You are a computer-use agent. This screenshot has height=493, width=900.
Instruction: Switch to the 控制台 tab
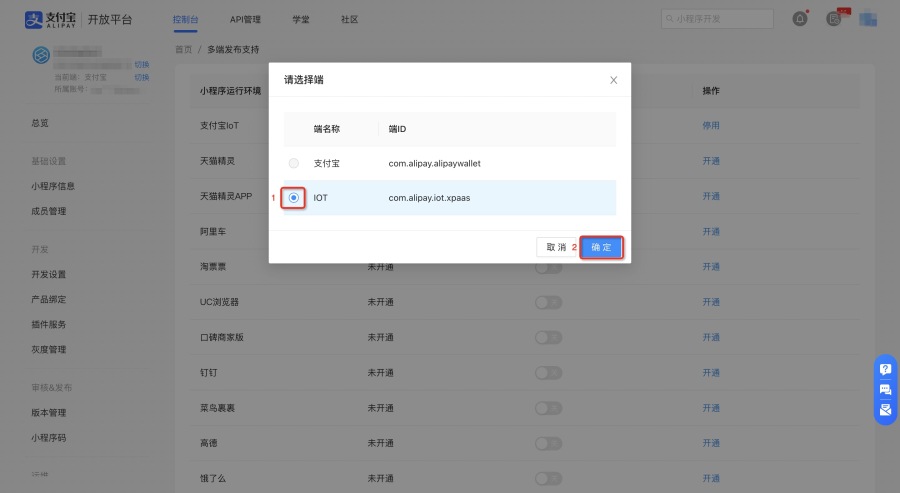click(185, 20)
